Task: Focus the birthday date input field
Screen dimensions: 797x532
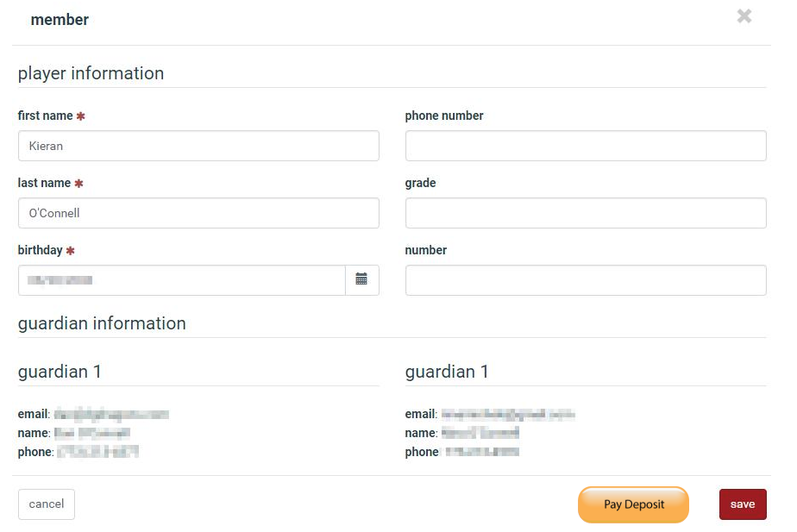Action: tap(182, 280)
